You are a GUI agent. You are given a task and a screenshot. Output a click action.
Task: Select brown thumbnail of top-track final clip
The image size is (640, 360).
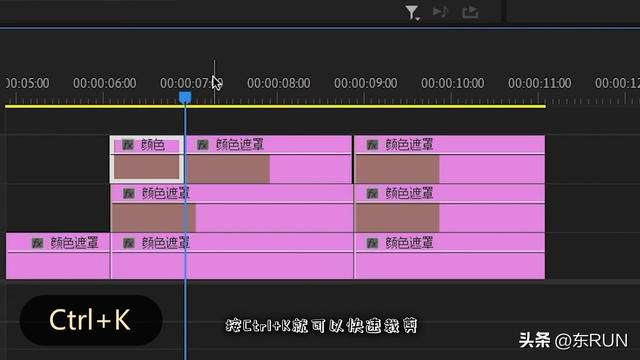click(397, 169)
